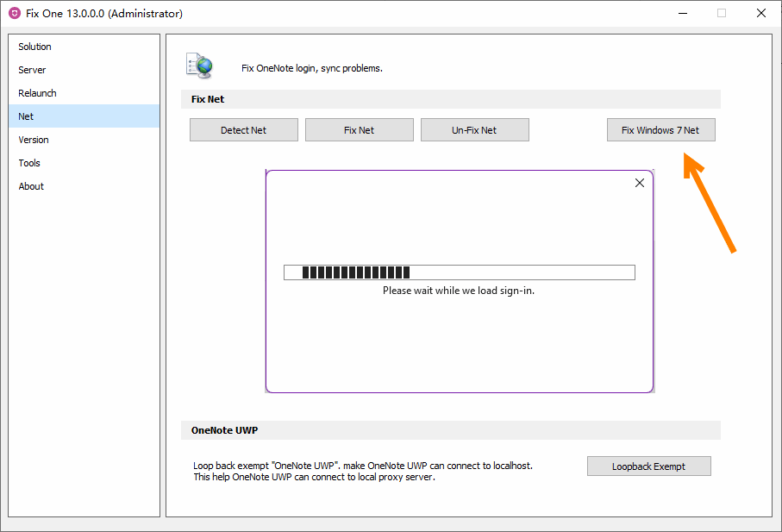Click the sign-in loading progress bar
This screenshot has height=532, width=782.
(x=460, y=272)
